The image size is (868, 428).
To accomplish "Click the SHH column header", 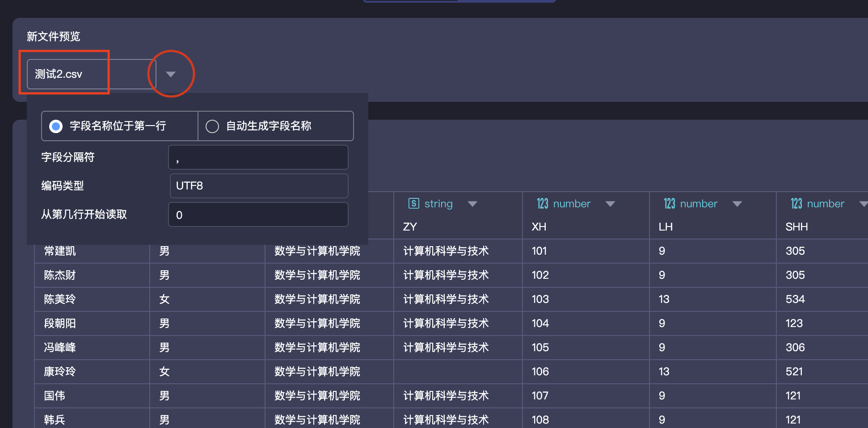I will tap(796, 227).
